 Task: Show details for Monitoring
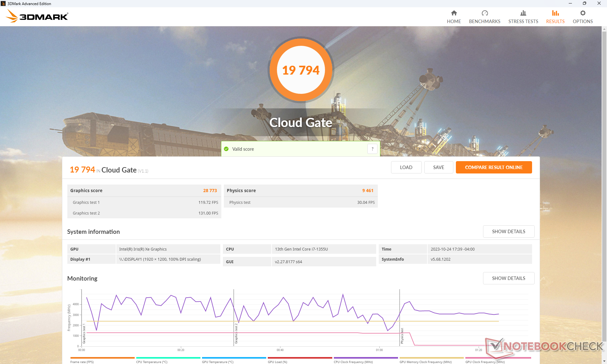coord(508,278)
